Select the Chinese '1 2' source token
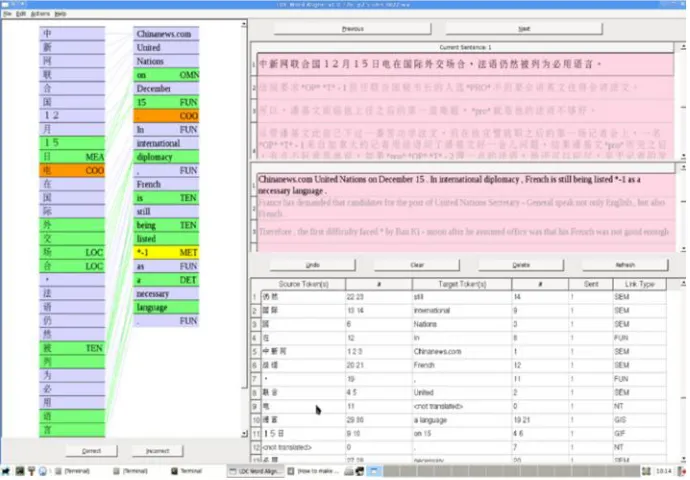Image resolution: width=690 pixels, height=480 pixels. point(72,116)
